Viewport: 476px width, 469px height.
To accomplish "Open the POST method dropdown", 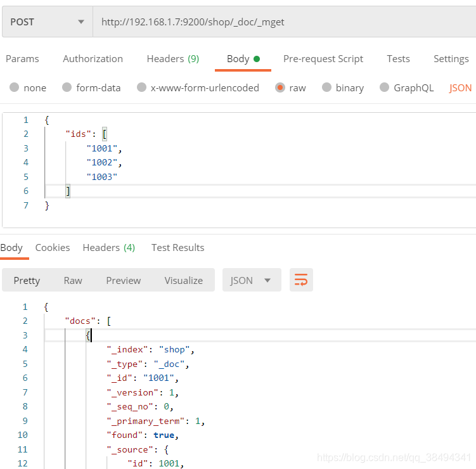I will pyautogui.click(x=47, y=22).
